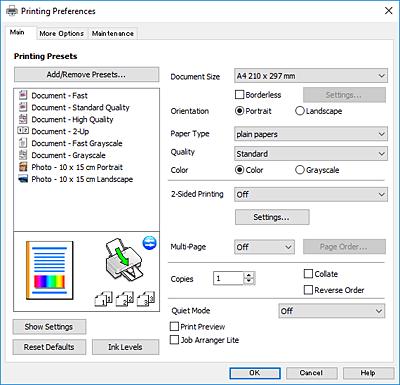Click the blue paper source swap icon

click(x=150, y=243)
